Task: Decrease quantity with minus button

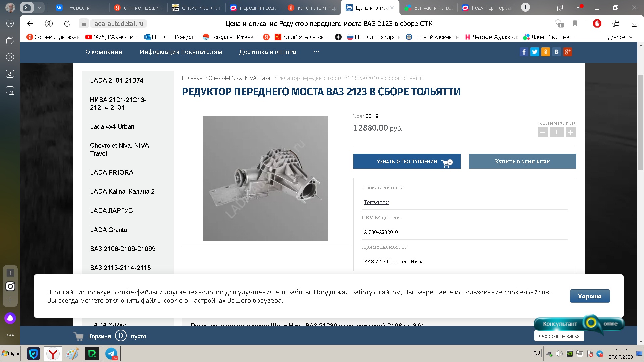Action: [x=543, y=132]
